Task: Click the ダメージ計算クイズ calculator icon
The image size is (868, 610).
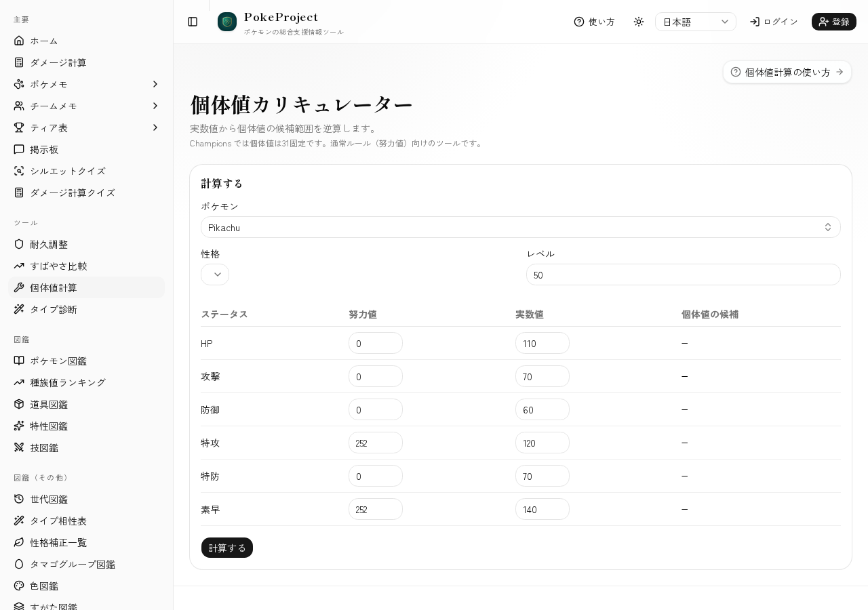Action: click(x=19, y=192)
